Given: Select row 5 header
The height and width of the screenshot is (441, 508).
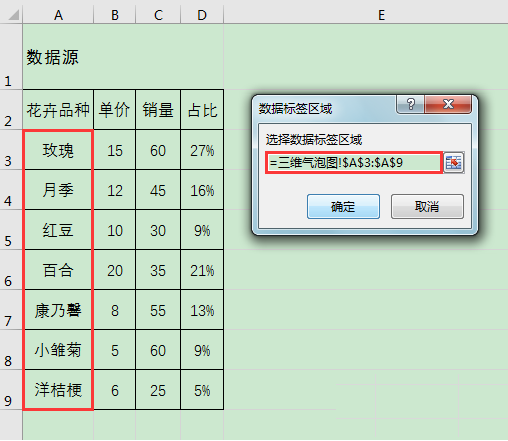Looking at the screenshot, I should click(11, 230).
